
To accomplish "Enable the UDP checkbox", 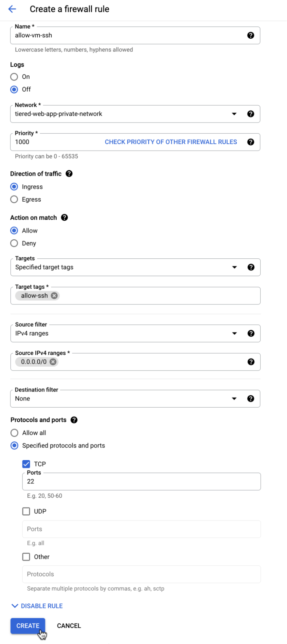I will tap(26, 511).
